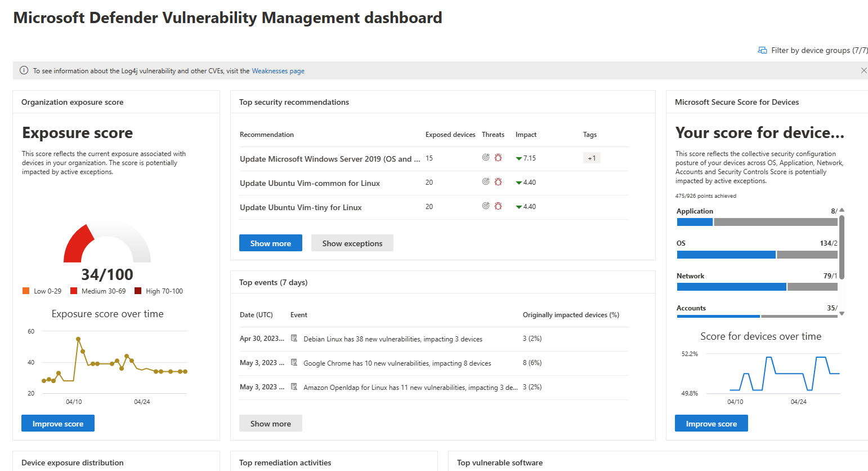Click bug icon in Vim-common row
The image size is (868, 471).
[498, 182]
